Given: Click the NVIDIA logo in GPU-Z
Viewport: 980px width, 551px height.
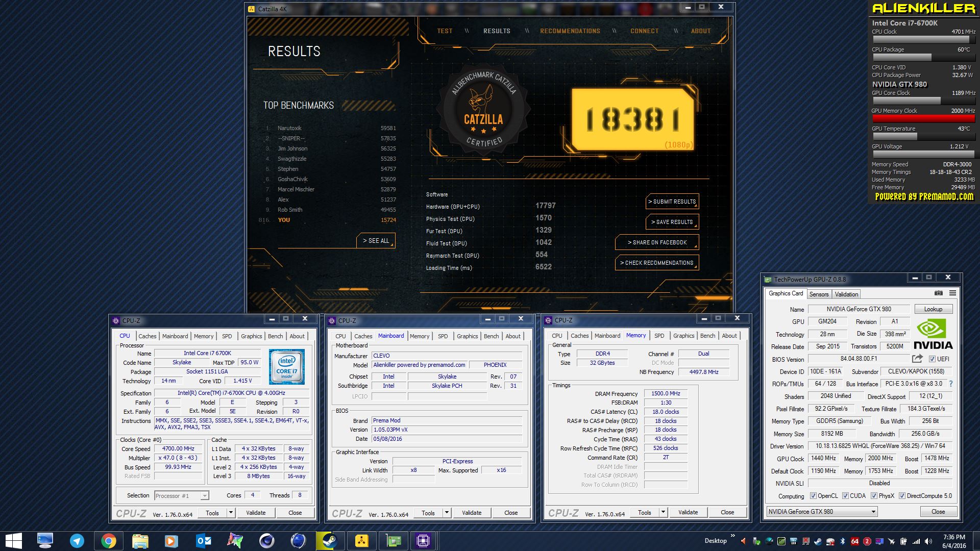Looking at the screenshot, I should click(933, 334).
